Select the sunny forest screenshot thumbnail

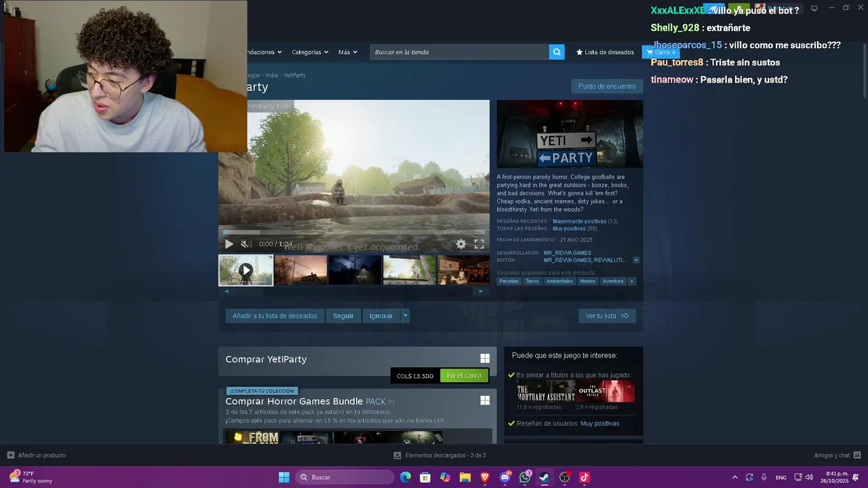click(x=410, y=270)
